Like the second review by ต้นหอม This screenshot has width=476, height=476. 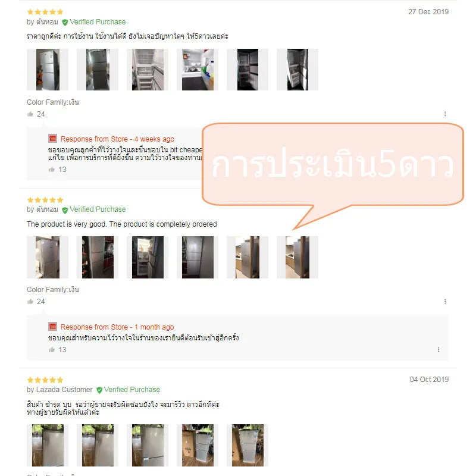[x=30, y=302]
